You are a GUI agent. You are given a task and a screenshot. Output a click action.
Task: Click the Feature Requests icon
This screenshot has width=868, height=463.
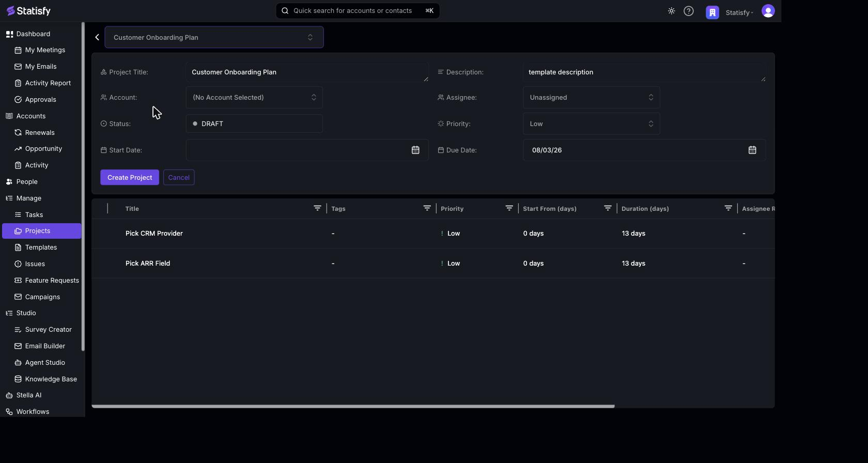18,281
